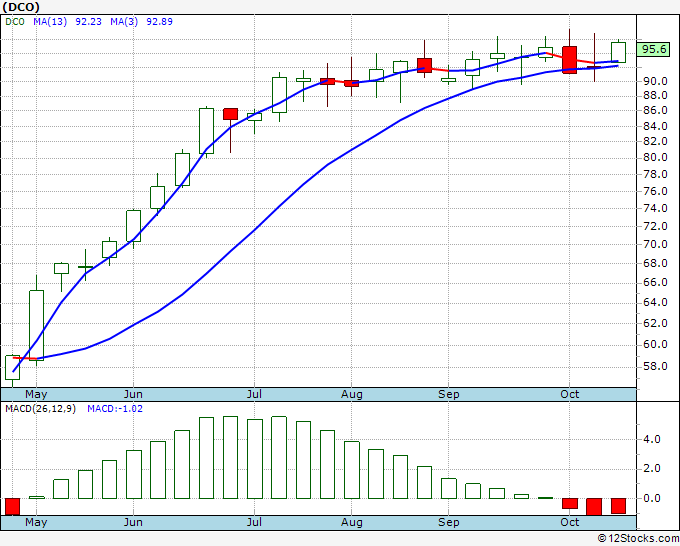Click the 88.0 price axis label
The height and width of the screenshot is (546, 680).
click(655, 95)
